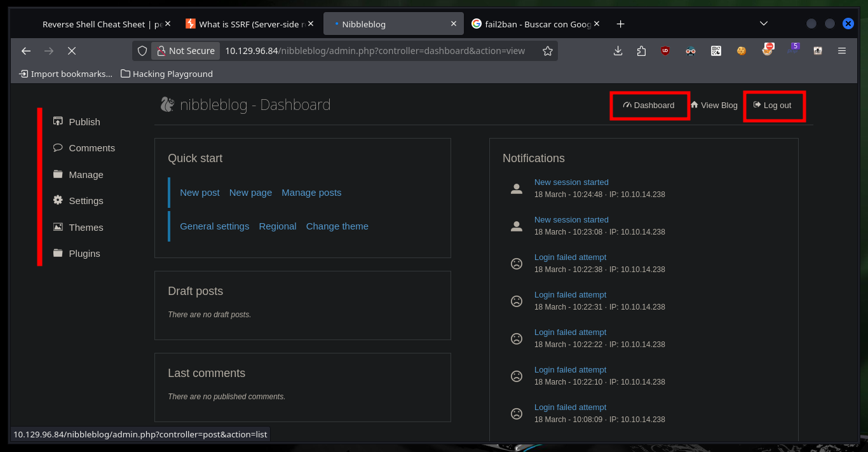Image resolution: width=868 pixels, height=452 pixels.
Task: Click the Draft posts heading
Action: pyautogui.click(x=195, y=291)
